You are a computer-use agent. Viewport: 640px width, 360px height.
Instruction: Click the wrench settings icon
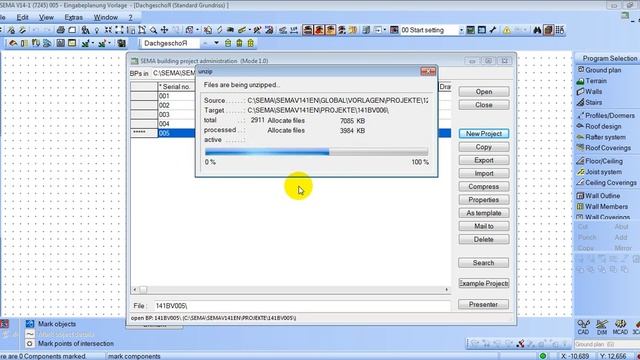[x=493, y=30]
